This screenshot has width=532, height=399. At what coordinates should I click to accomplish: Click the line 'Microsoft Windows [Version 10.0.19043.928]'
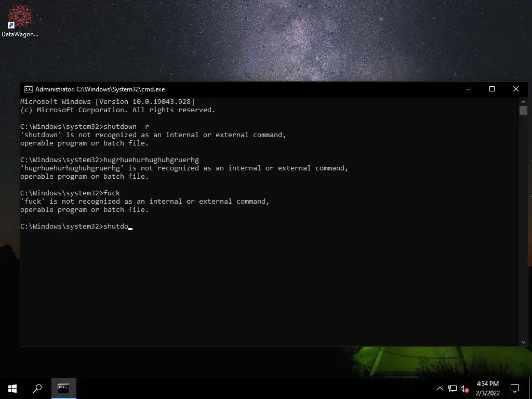108,101
